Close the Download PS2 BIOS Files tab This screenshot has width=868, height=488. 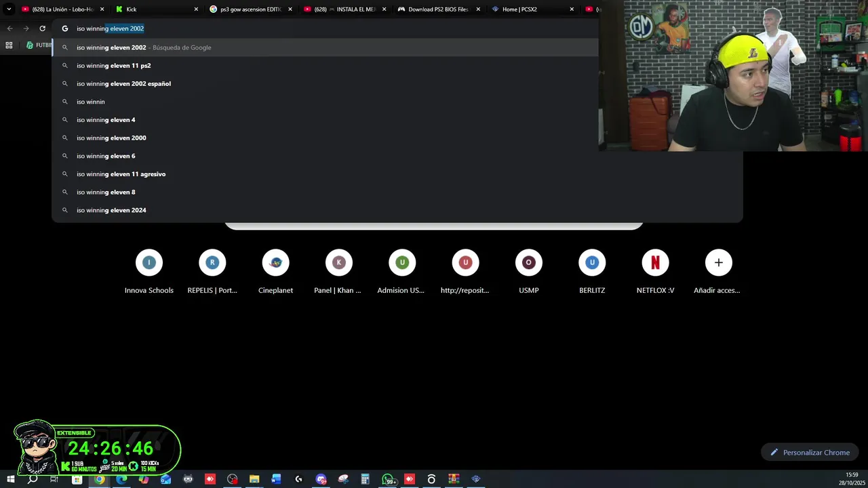[x=478, y=9]
